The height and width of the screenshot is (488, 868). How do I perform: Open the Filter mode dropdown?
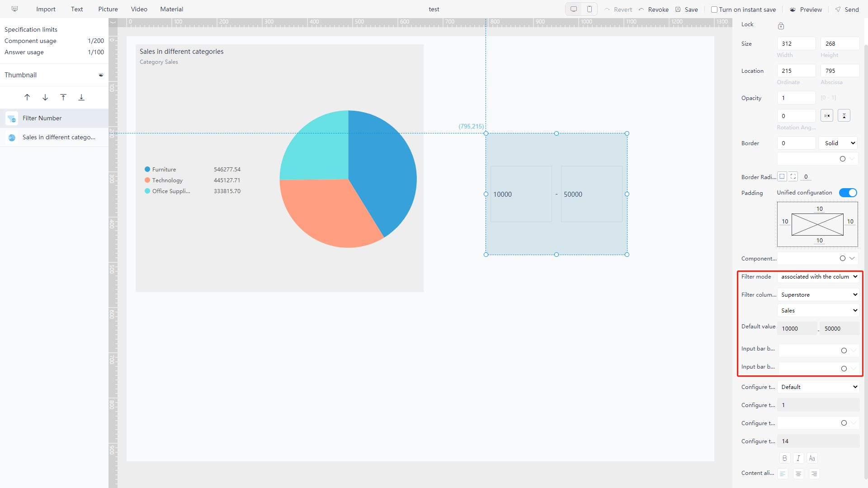point(818,276)
